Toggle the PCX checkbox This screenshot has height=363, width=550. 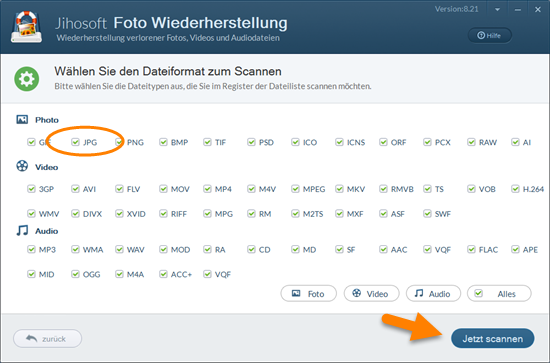point(427,142)
